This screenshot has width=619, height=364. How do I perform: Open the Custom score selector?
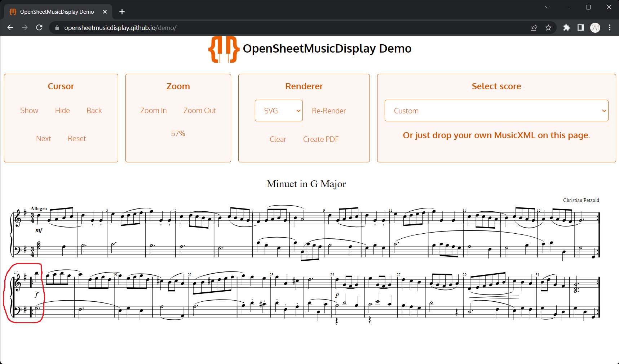[496, 111]
